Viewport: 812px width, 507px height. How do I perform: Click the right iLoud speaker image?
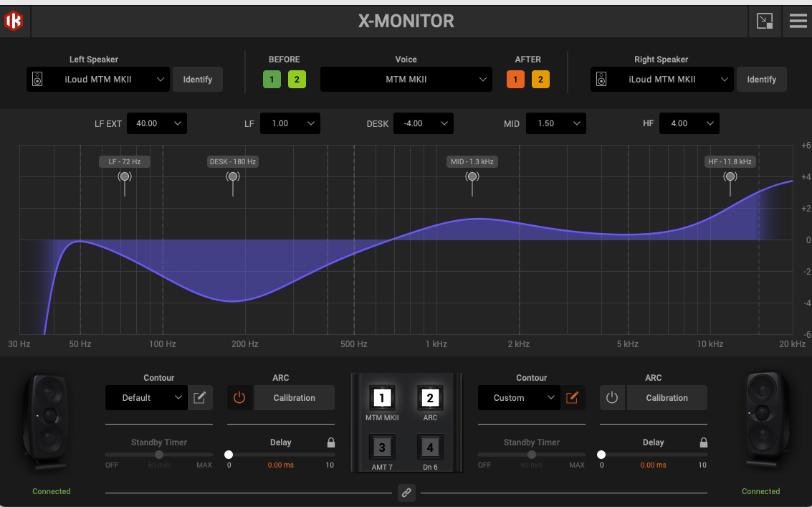click(765, 421)
